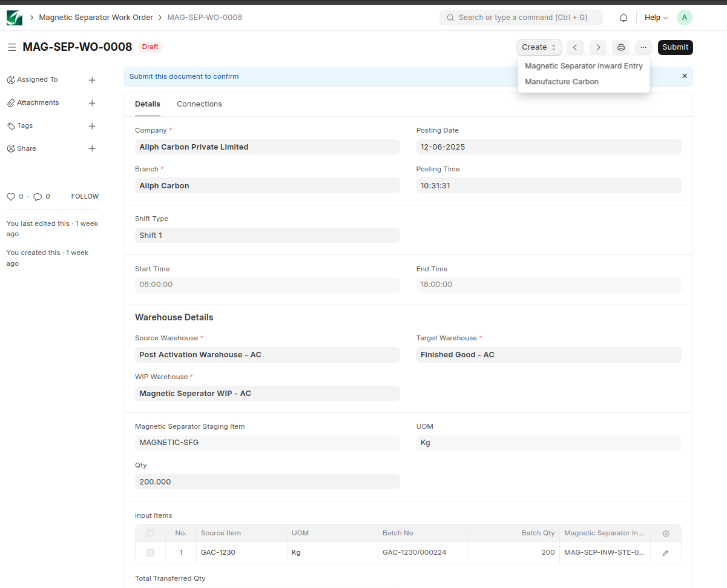Image resolution: width=727 pixels, height=588 pixels.
Task: Click the notification bell icon
Action: (623, 18)
